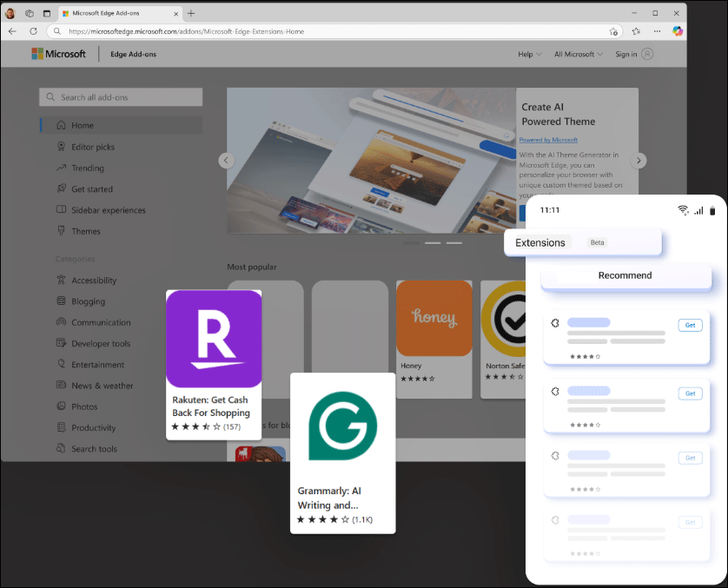Viewport: 728px width, 588px height.
Task: Click the carousel previous arrow
Action: point(226,161)
